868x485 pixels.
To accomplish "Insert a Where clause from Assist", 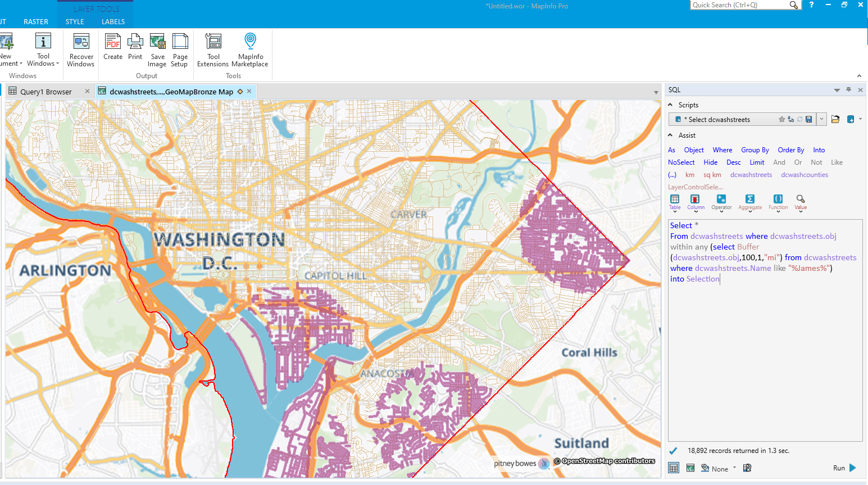I will click(x=722, y=150).
